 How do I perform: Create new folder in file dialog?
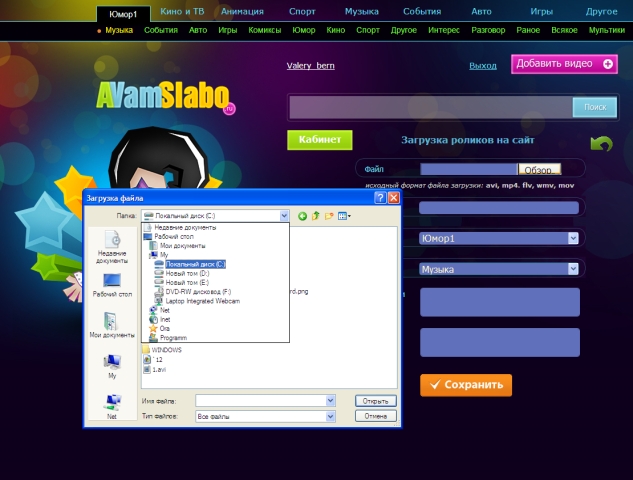click(x=329, y=216)
